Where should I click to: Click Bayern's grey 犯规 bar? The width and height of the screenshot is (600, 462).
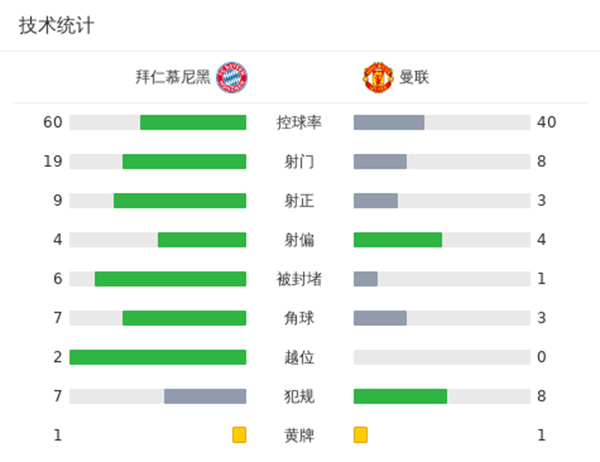click(205, 396)
